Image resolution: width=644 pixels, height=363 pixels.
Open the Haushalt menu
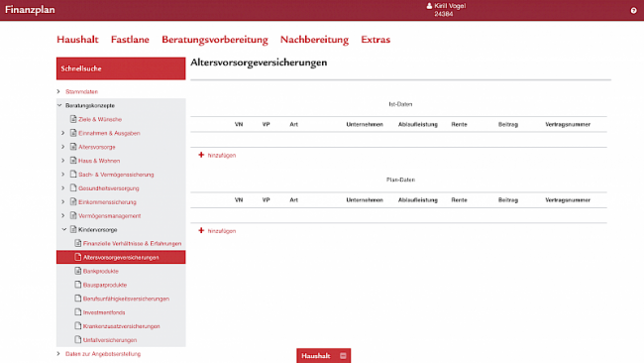click(77, 40)
